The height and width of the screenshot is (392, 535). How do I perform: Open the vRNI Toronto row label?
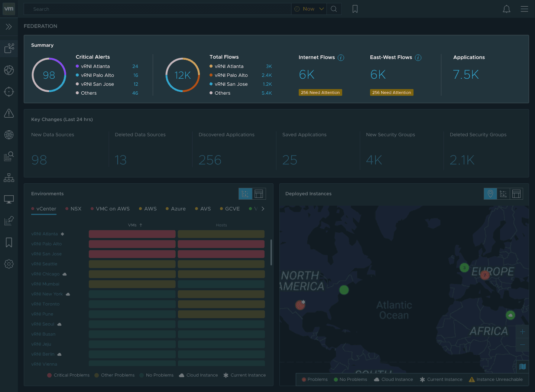click(x=45, y=304)
